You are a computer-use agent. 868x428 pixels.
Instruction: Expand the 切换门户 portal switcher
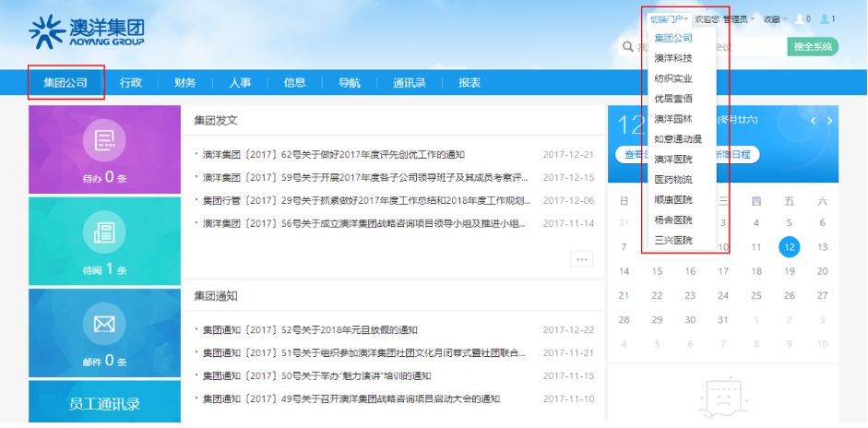click(x=670, y=19)
